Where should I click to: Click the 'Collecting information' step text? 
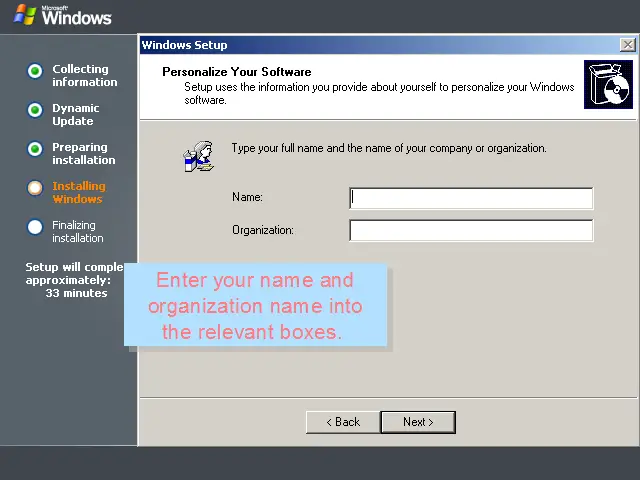click(84, 76)
